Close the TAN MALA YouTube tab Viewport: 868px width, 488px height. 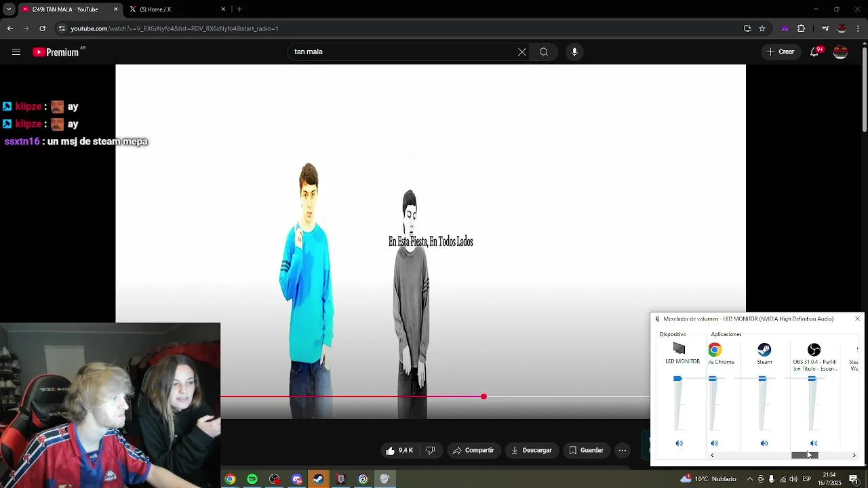coord(115,9)
